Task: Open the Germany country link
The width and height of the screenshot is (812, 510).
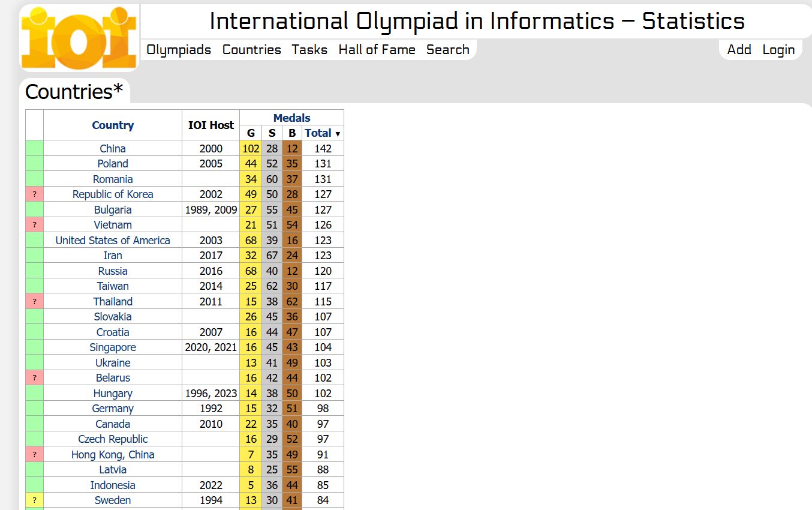Action: pos(113,409)
